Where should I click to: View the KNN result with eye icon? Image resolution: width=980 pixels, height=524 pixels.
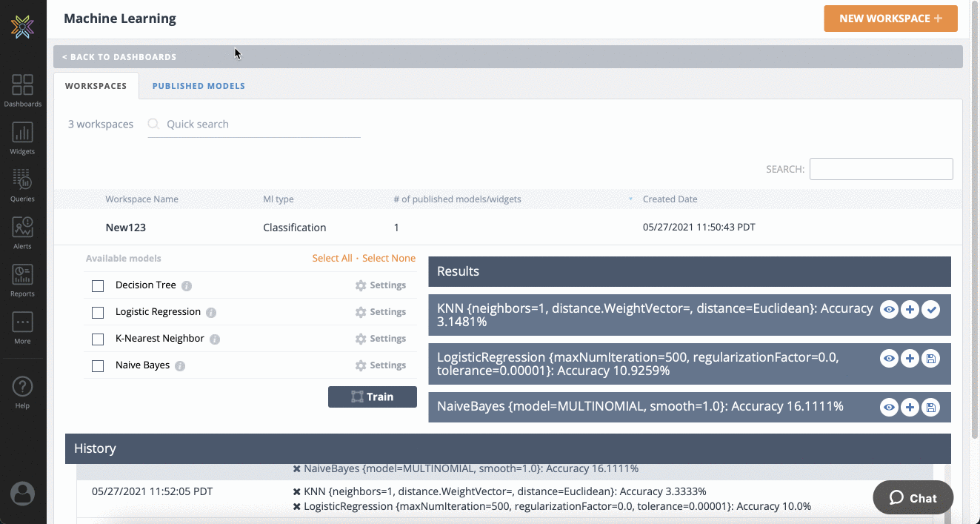(889, 310)
